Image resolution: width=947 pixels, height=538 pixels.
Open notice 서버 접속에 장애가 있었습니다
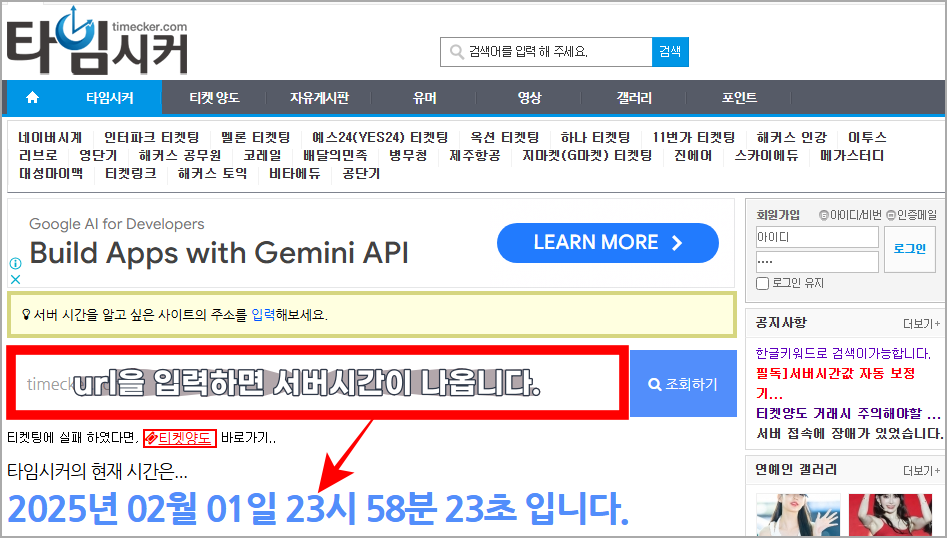pyautogui.click(x=849, y=434)
